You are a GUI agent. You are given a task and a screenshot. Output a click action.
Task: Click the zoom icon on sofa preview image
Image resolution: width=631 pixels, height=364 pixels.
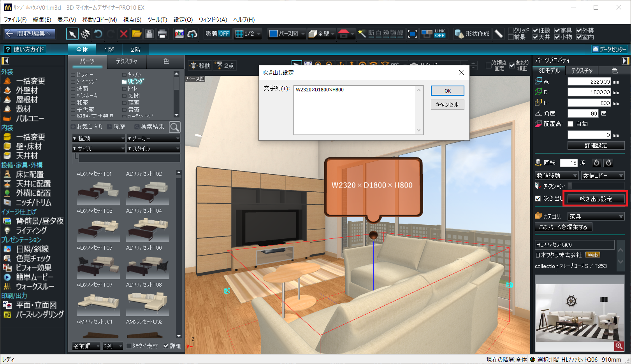coord(619,346)
